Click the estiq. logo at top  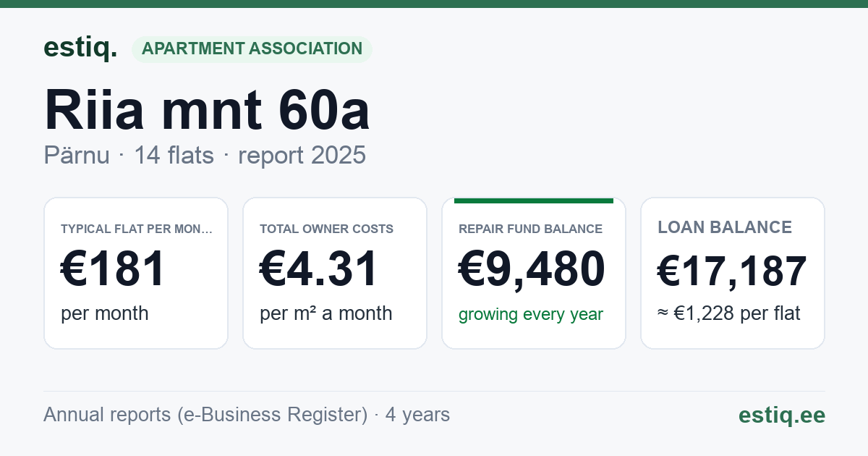pyautogui.click(x=80, y=48)
